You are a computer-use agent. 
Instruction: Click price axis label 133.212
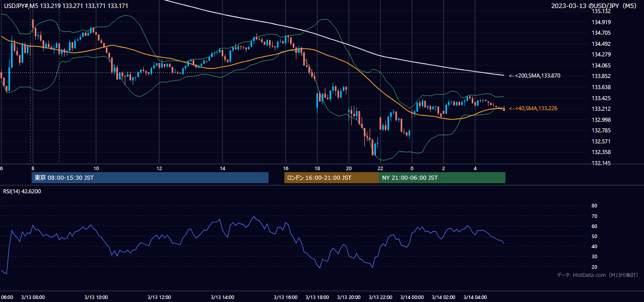click(x=601, y=109)
